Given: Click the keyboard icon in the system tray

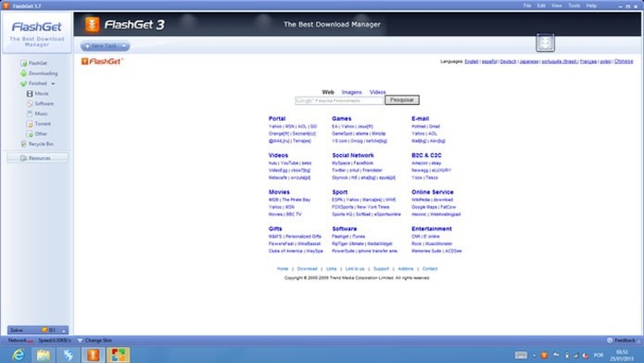Looking at the screenshot, I should coord(520,355).
